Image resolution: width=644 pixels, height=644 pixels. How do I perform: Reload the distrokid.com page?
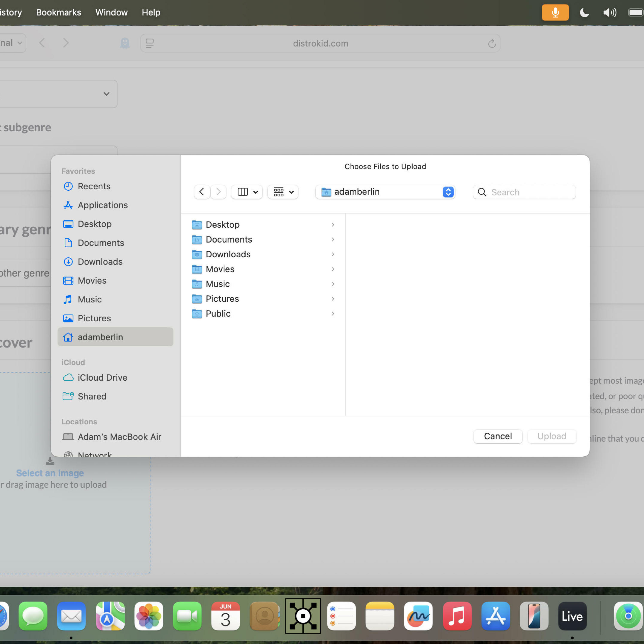click(x=492, y=43)
